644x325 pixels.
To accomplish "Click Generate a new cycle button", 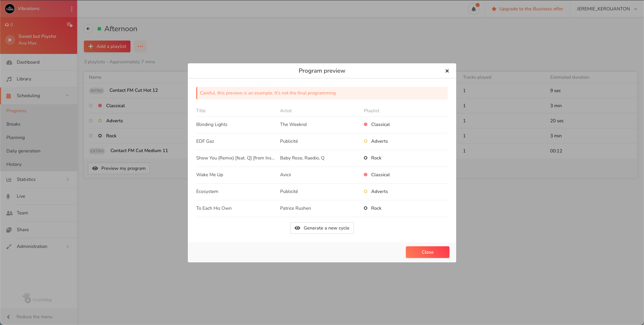I will (322, 228).
